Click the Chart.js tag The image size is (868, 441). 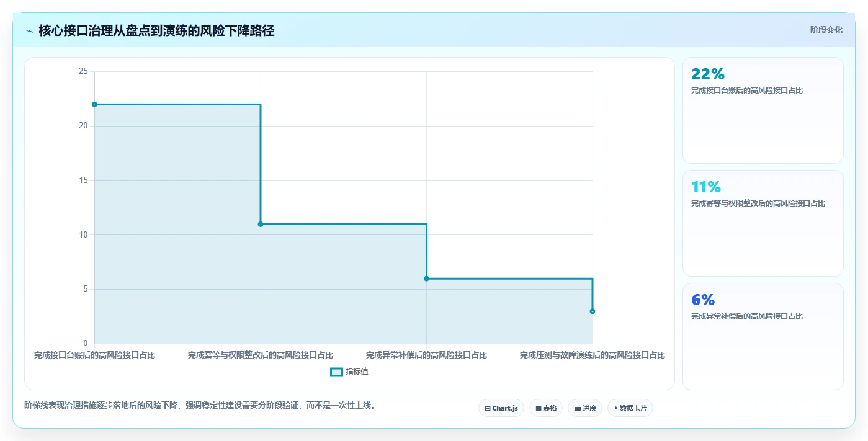[x=501, y=408]
